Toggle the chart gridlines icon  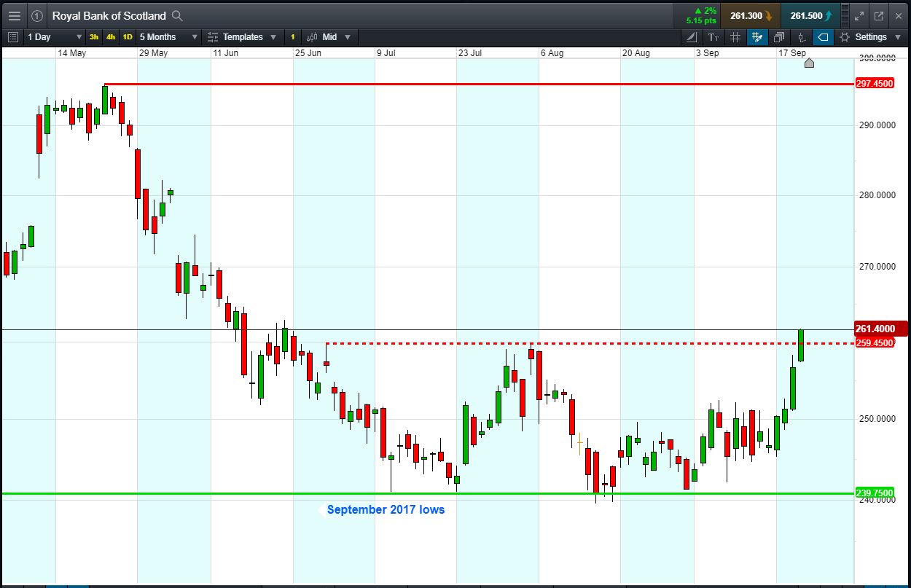click(735, 37)
